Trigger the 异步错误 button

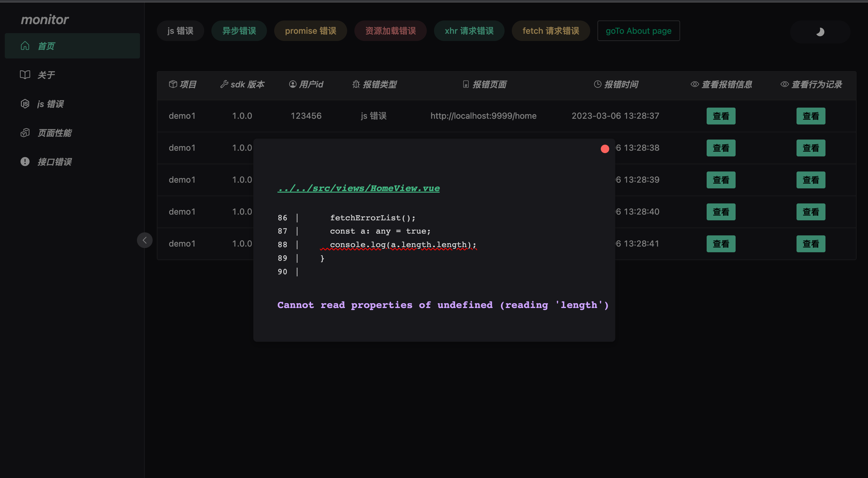(239, 31)
